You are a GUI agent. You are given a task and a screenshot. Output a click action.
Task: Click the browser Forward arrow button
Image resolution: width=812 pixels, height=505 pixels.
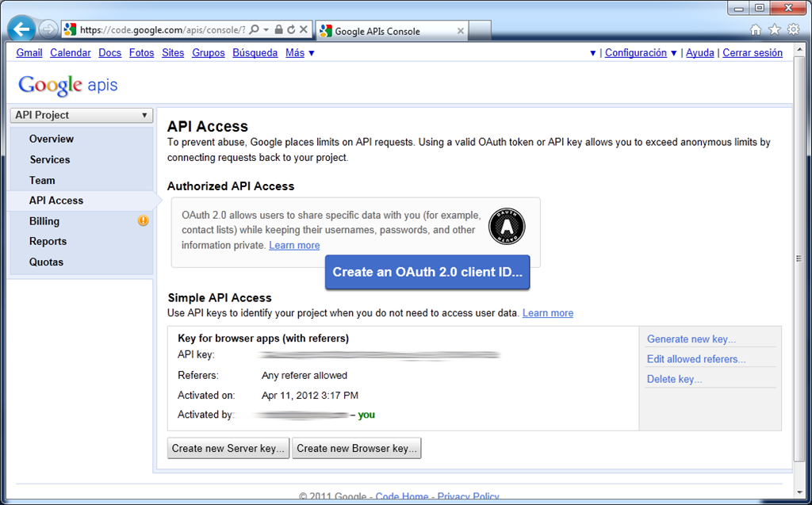[48, 29]
